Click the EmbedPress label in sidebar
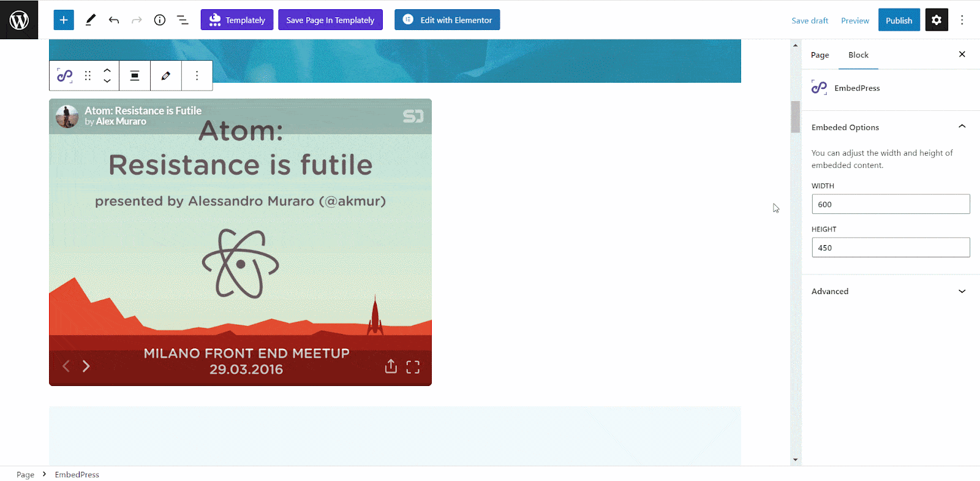 (857, 88)
